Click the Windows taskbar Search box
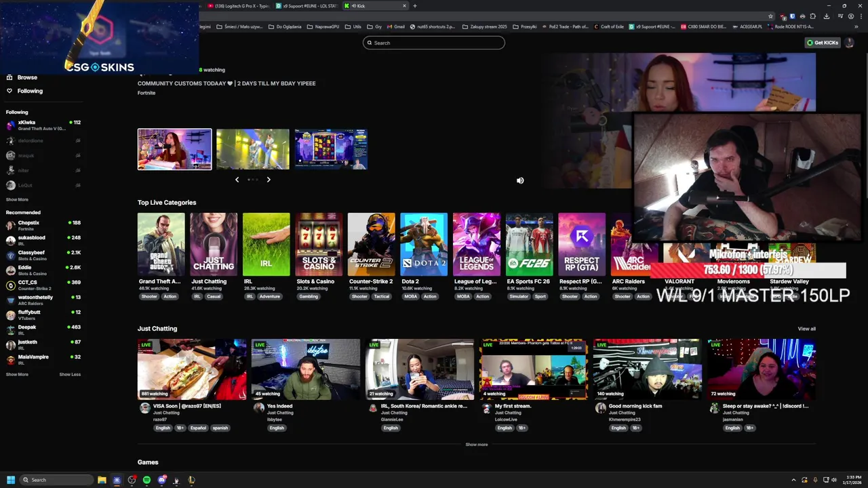 coord(56,480)
